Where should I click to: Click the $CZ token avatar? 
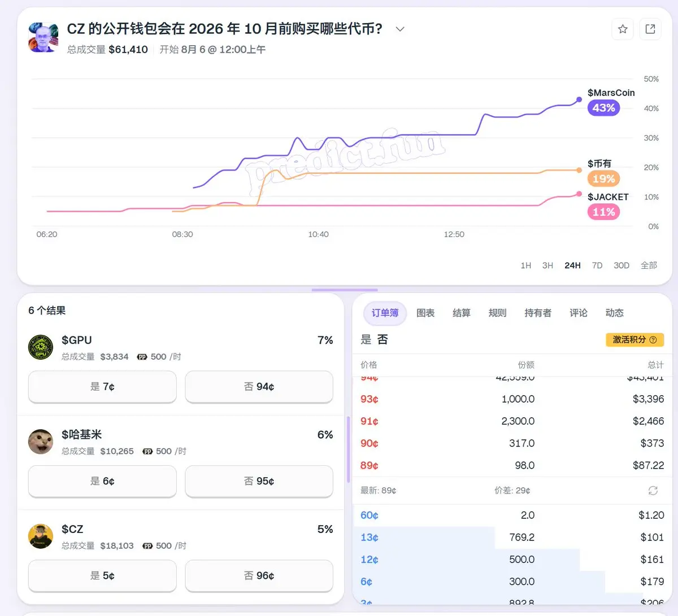41,536
